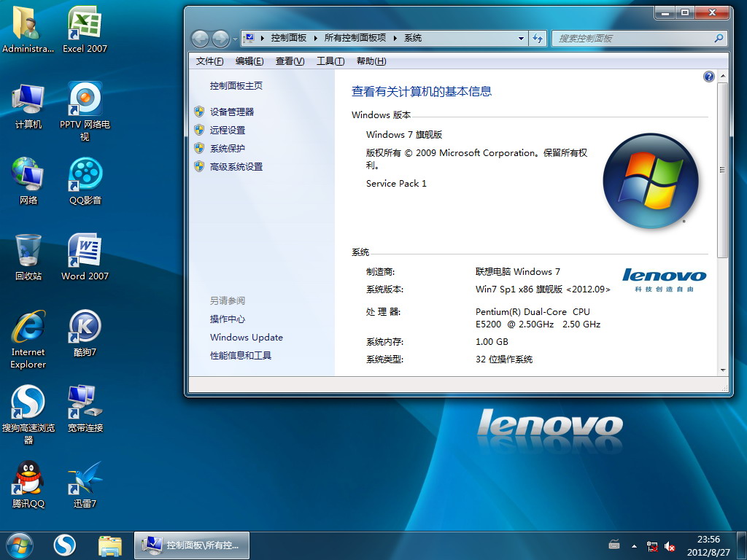This screenshot has height=560, width=747.
Task: Open Windows Explorer from the taskbar
Action: pyautogui.click(x=110, y=545)
